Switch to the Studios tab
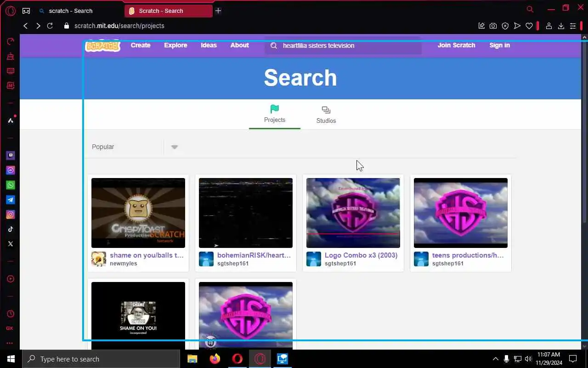This screenshot has height=368, width=588. (x=326, y=115)
